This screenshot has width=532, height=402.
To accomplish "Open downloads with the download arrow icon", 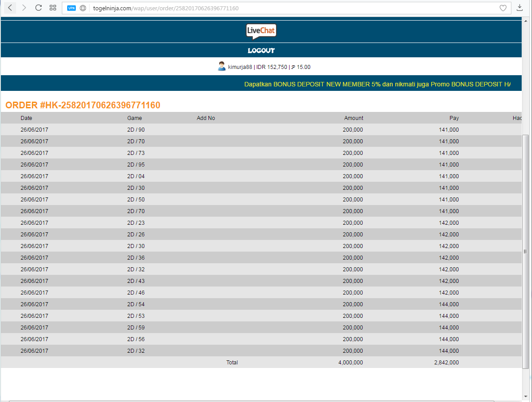I will (x=520, y=8).
